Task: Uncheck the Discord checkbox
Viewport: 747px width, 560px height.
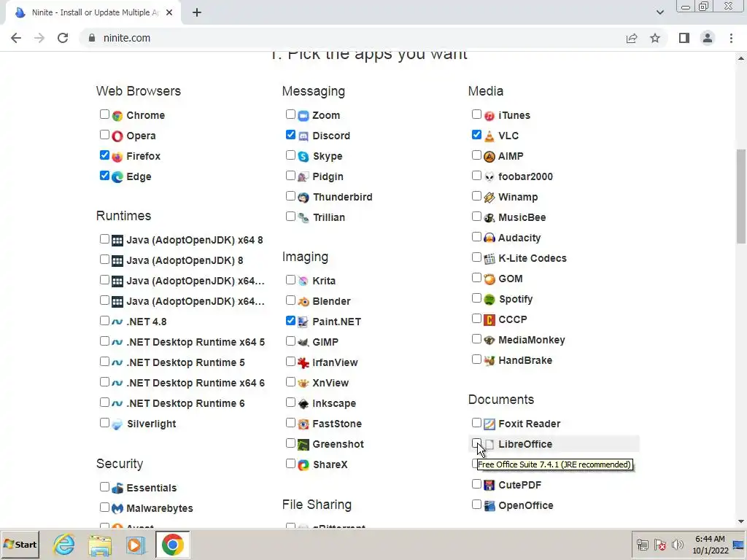Action: [x=290, y=135]
